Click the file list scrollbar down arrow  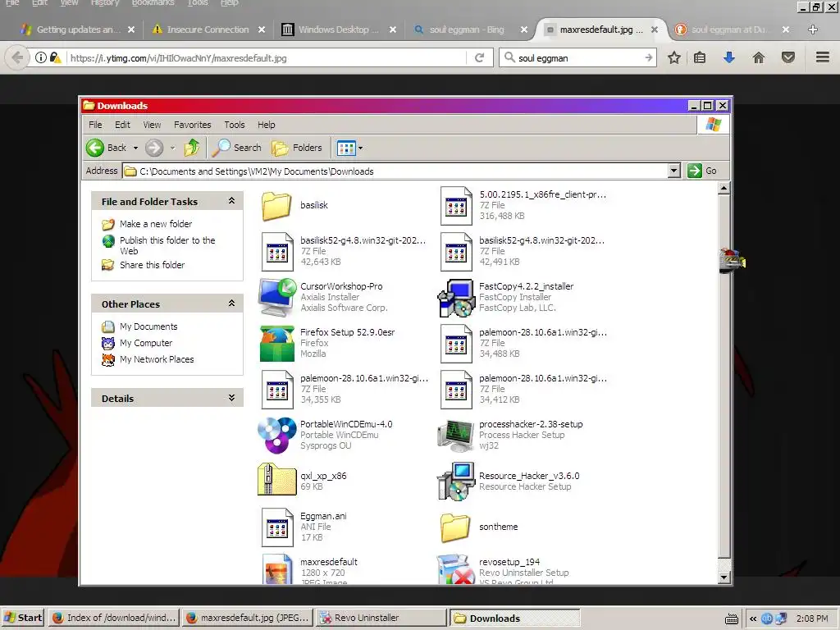[x=724, y=577]
